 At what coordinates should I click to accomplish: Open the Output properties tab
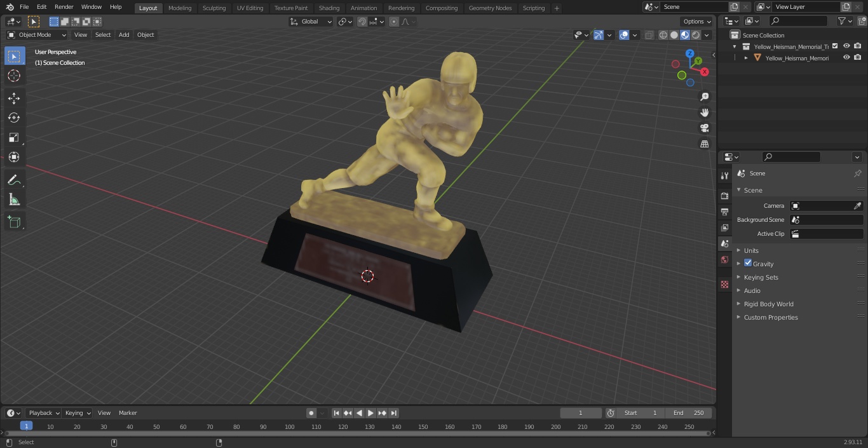tap(724, 212)
